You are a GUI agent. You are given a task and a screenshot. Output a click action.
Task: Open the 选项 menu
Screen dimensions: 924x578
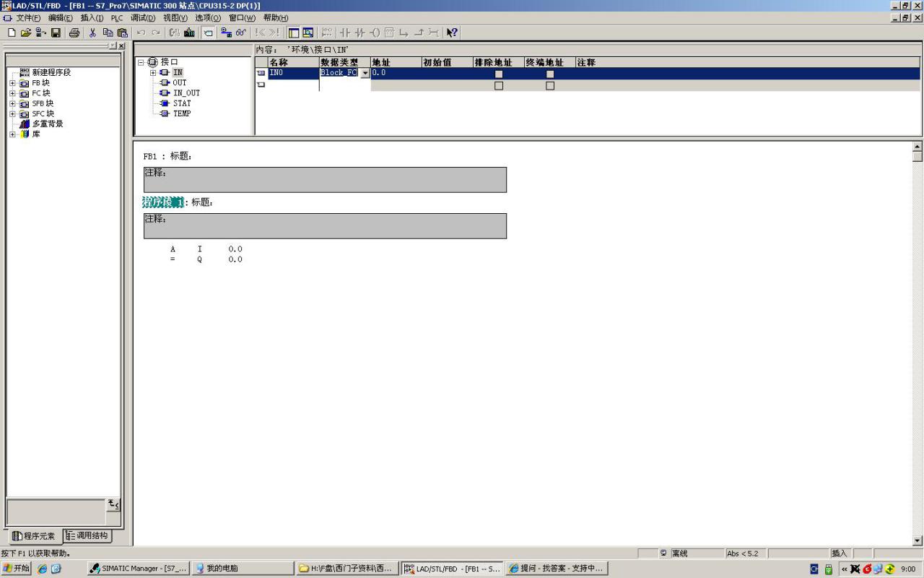[207, 17]
